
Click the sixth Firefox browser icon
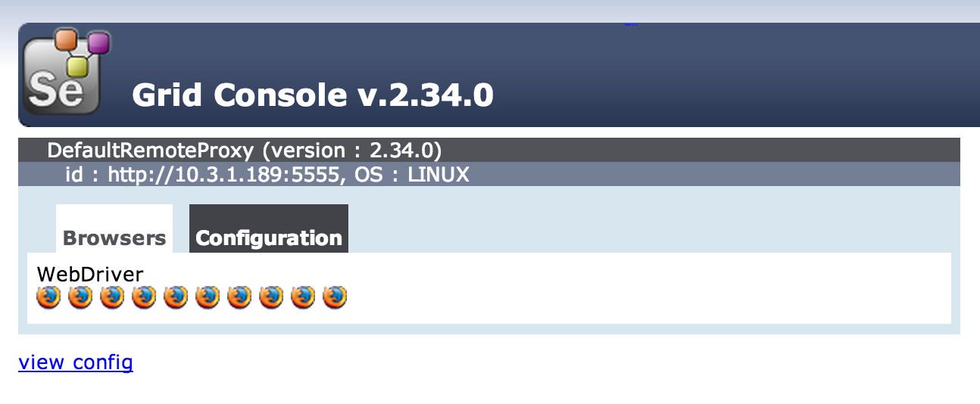(208, 297)
